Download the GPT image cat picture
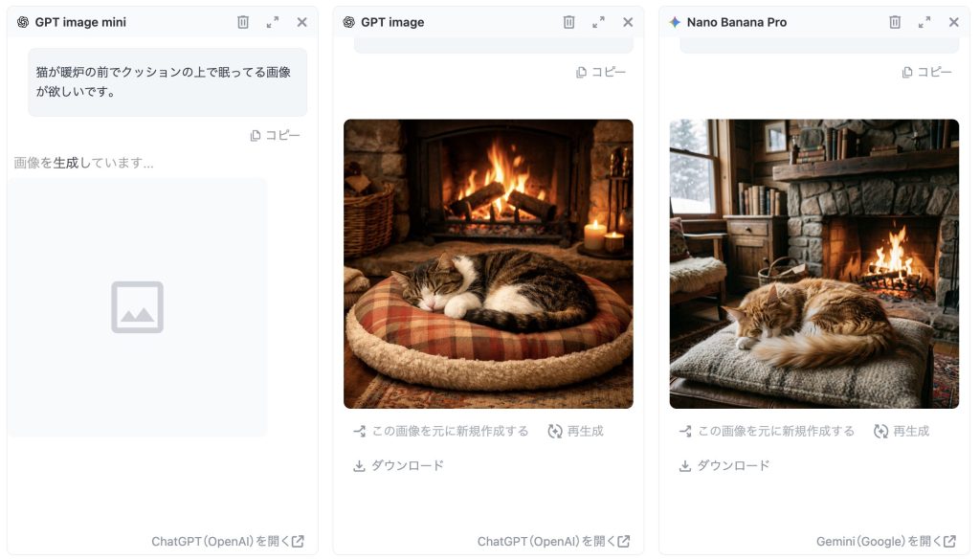Image resolution: width=980 pixels, height=560 pixels. click(x=398, y=465)
